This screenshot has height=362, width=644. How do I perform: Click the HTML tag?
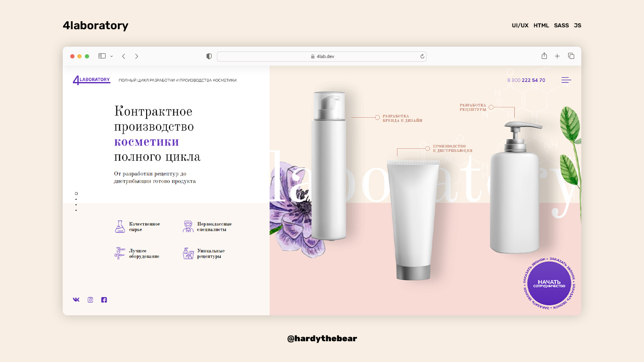point(541,25)
